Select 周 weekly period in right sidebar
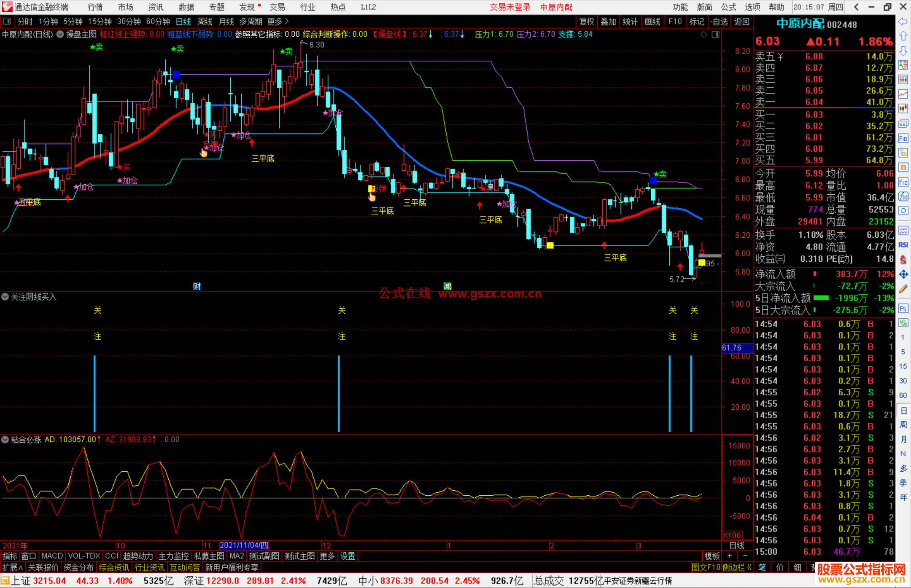This screenshot has height=588, width=911. tap(903, 424)
